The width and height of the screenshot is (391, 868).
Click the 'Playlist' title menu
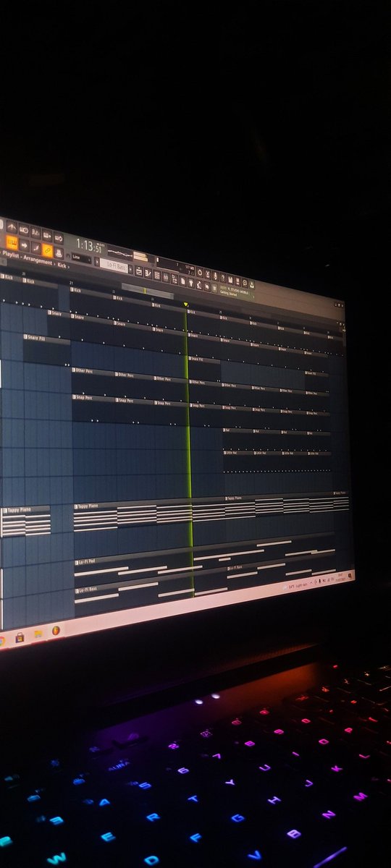coord(12,255)
